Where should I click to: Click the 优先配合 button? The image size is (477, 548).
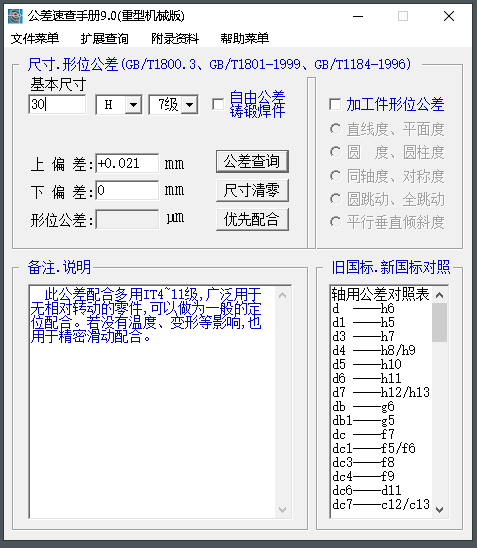pos(252,219)
